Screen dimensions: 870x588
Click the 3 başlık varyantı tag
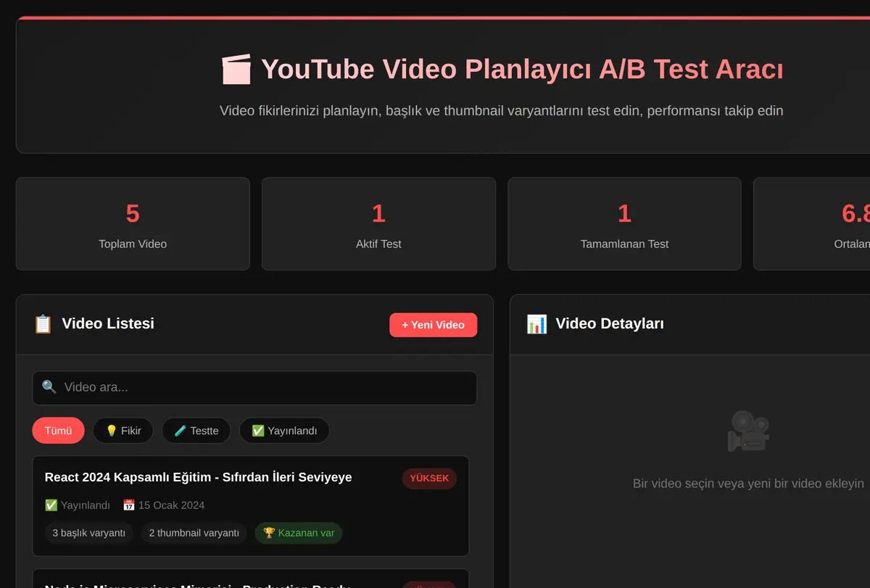point(89,533)
